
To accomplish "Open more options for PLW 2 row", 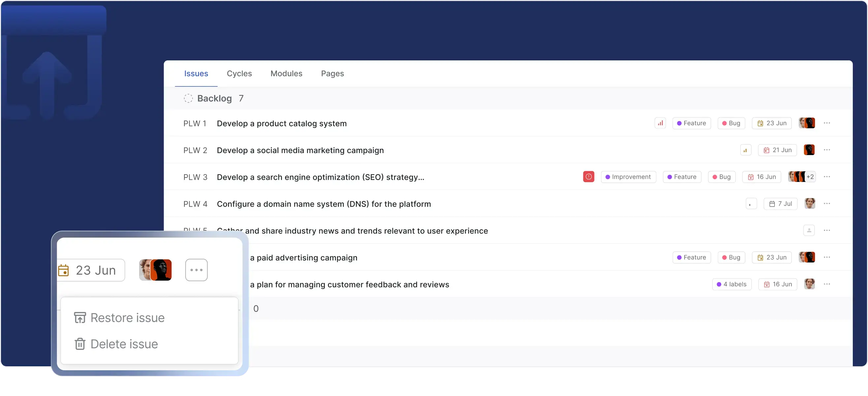I will click(826, 150).
